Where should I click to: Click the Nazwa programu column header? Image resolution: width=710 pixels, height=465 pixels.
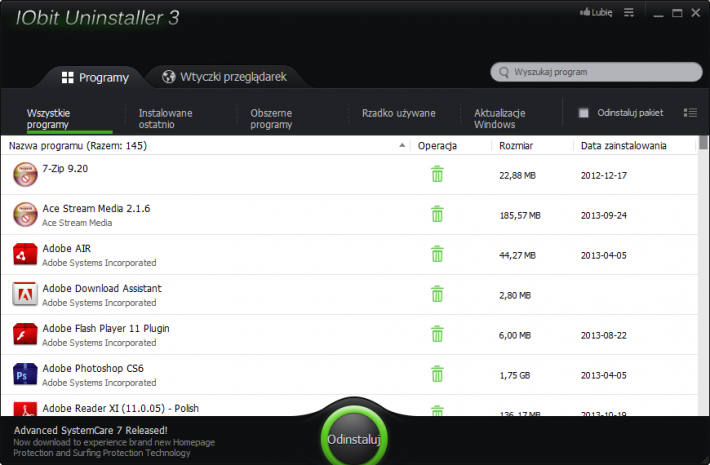[x=77, y=146]
